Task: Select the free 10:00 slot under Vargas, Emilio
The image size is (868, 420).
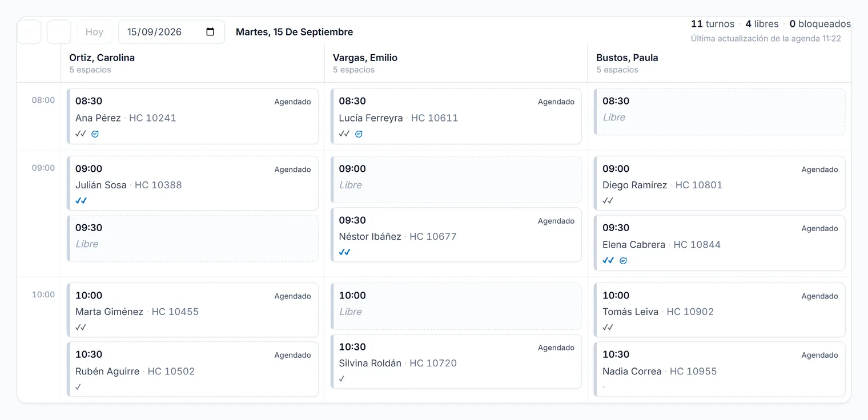Action: point(456,306)
